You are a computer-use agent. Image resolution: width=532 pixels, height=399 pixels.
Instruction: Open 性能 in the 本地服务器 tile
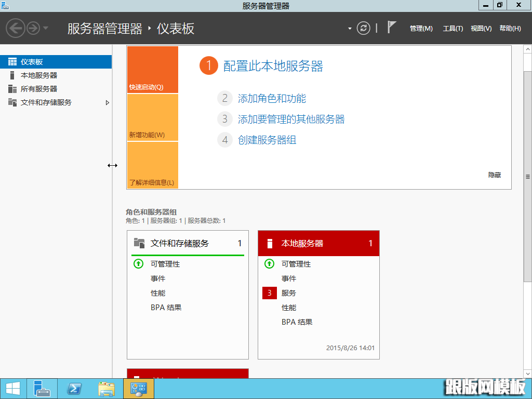coord(289,308)
